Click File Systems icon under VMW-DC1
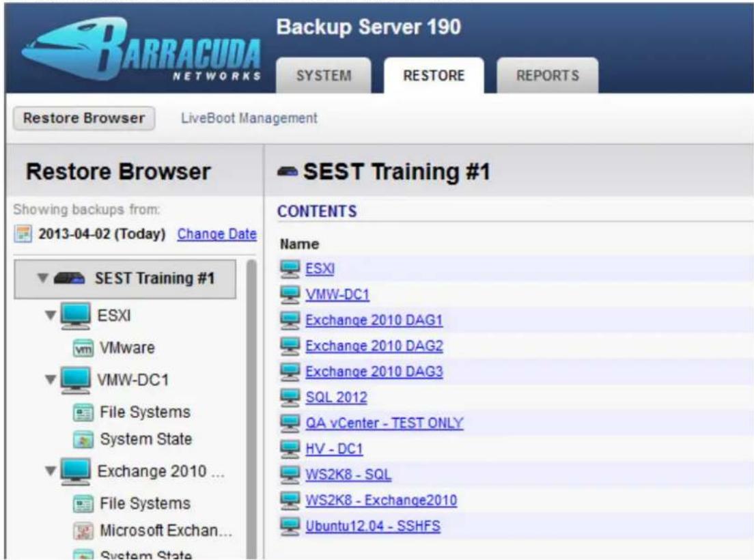 (83, 412)
